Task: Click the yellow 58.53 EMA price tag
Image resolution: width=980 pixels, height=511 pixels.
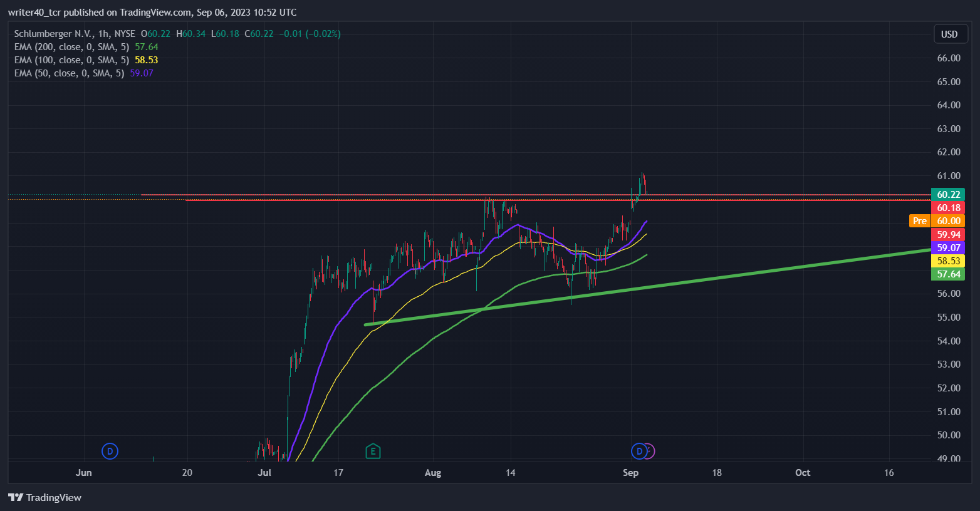Action: (x=948, y=261)
